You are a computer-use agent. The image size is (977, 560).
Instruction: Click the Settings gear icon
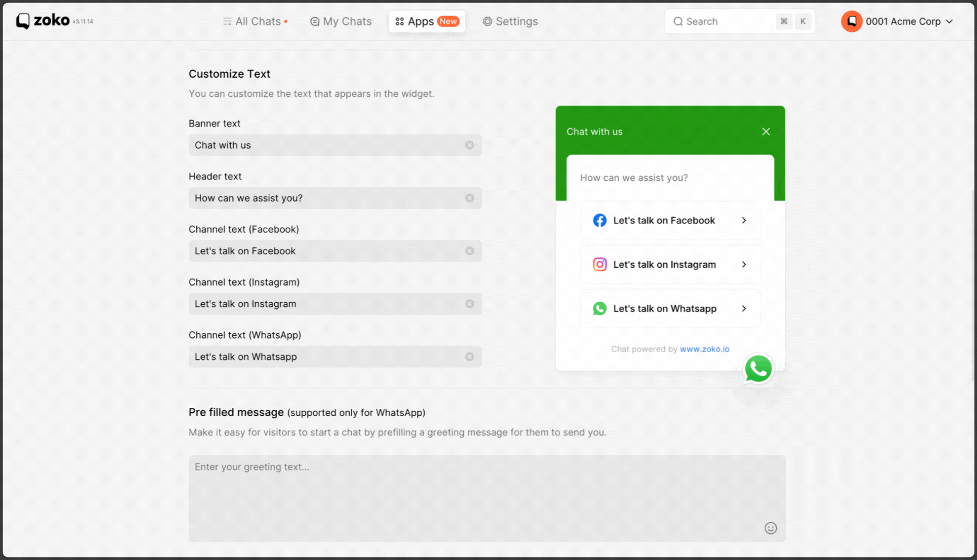[487, 21]
